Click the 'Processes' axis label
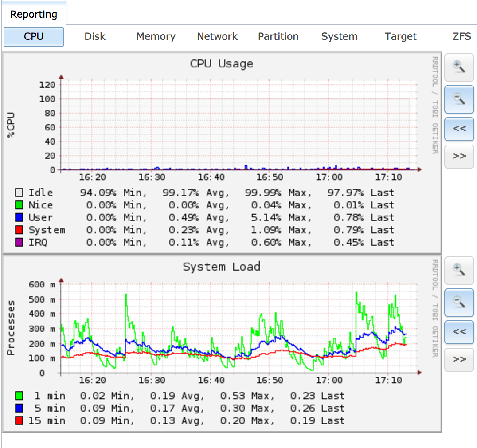Viewport: 477px width, 448px height. point(11,327)
